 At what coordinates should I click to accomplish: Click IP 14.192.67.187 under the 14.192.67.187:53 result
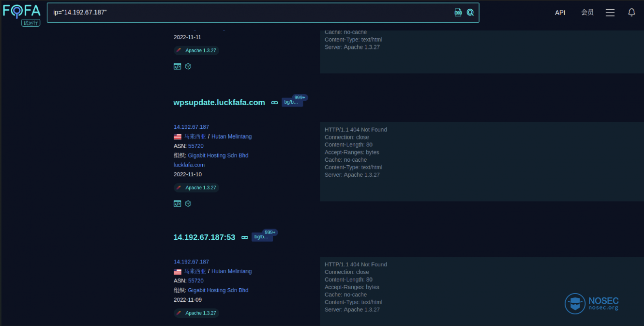pos(191,262)
